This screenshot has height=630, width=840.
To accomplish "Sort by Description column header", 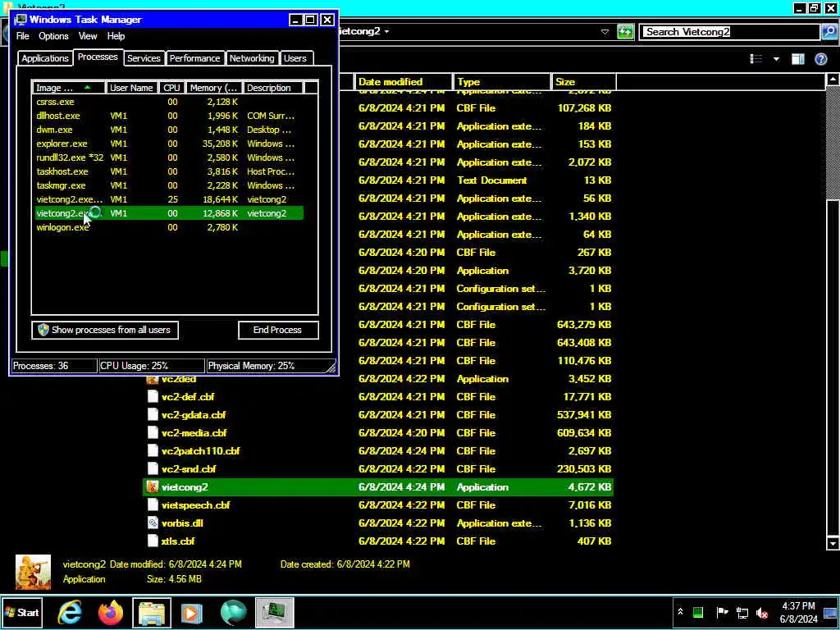I will coord(272,88).
